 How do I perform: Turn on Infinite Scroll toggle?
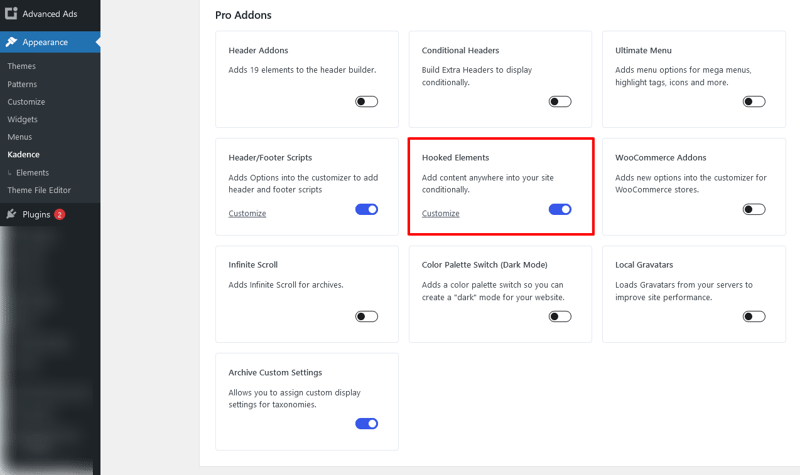pyautogui.click(x=366, y=316)
